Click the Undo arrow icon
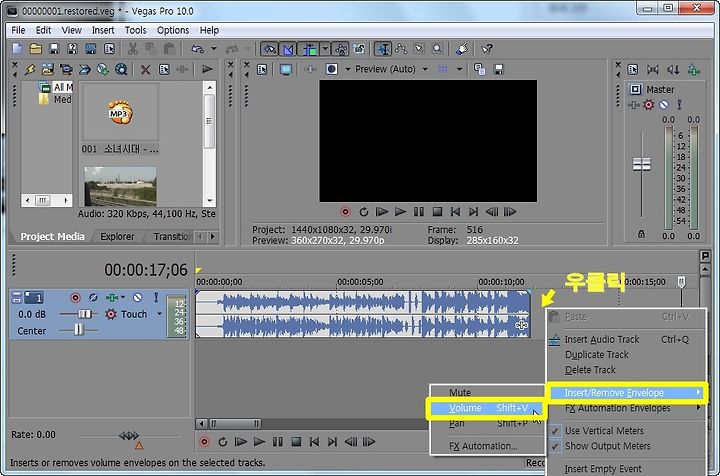The image size is (720, 476). pyautogui.click(x=197, y=49)
